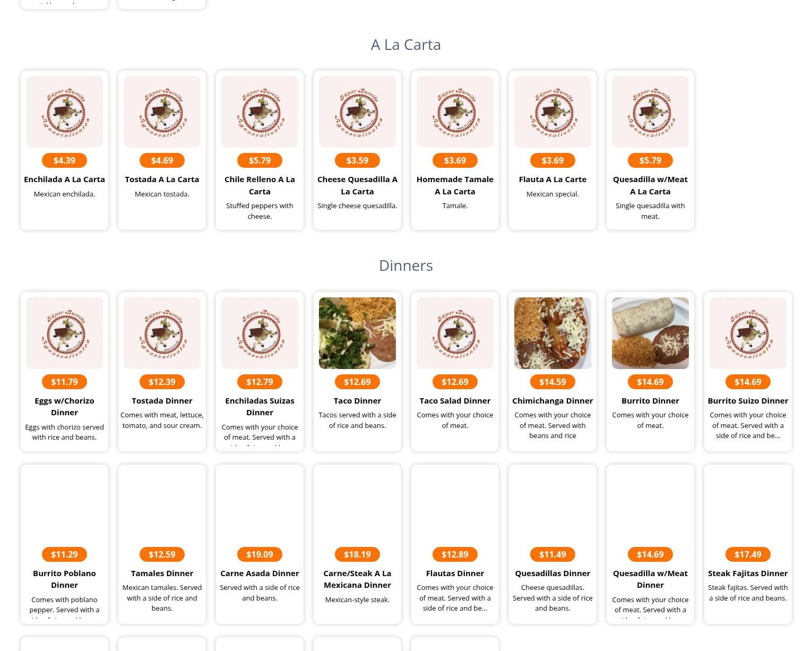Open Carne/Steak A La Mexicana Dinner
This screenshot has height=651, width=812.
[x=357, y=579]
